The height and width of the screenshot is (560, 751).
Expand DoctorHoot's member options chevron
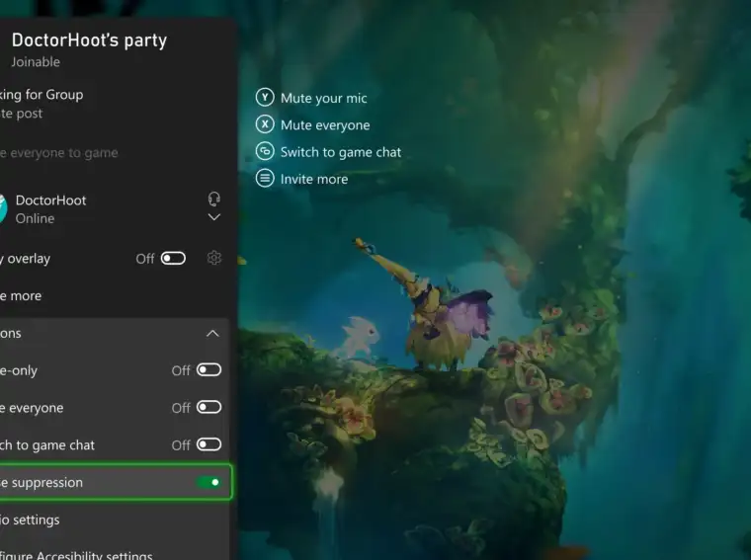point(214,217)
